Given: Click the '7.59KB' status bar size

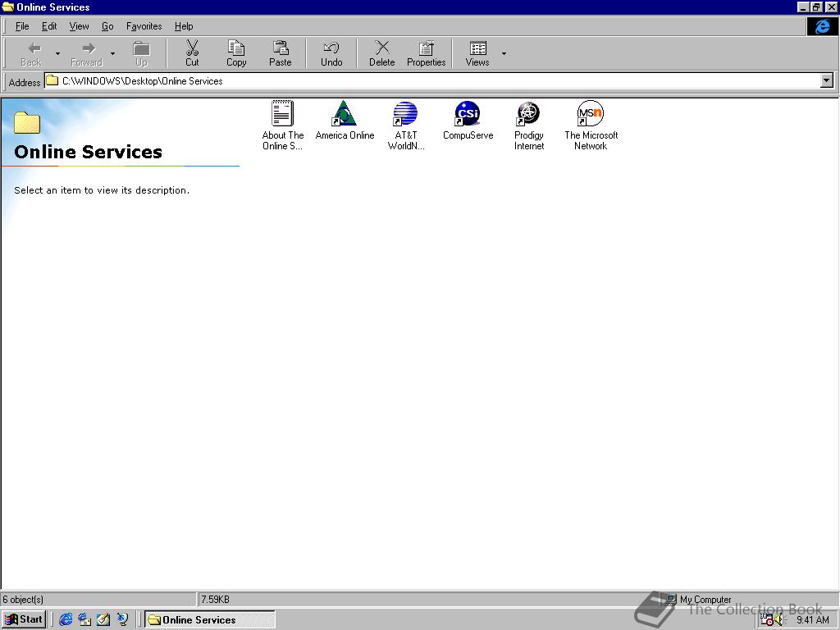Looking at the screenshot, I should 215,599.
